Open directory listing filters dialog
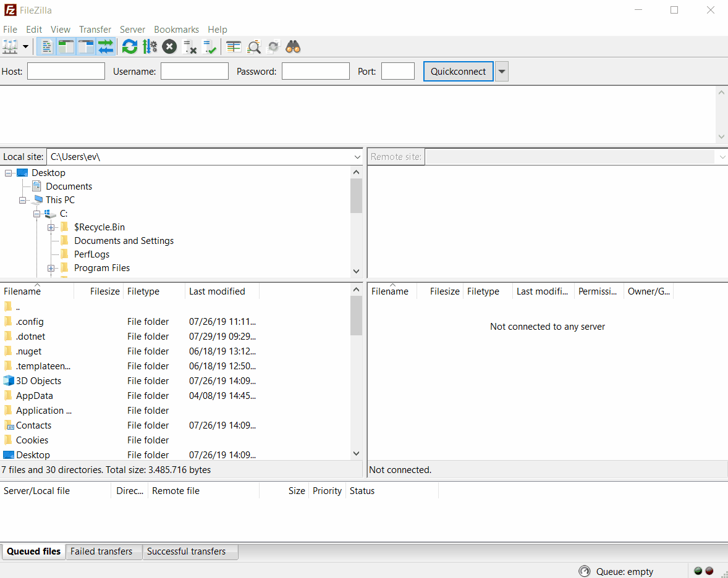728x578 pixels. tap(234, 47)
